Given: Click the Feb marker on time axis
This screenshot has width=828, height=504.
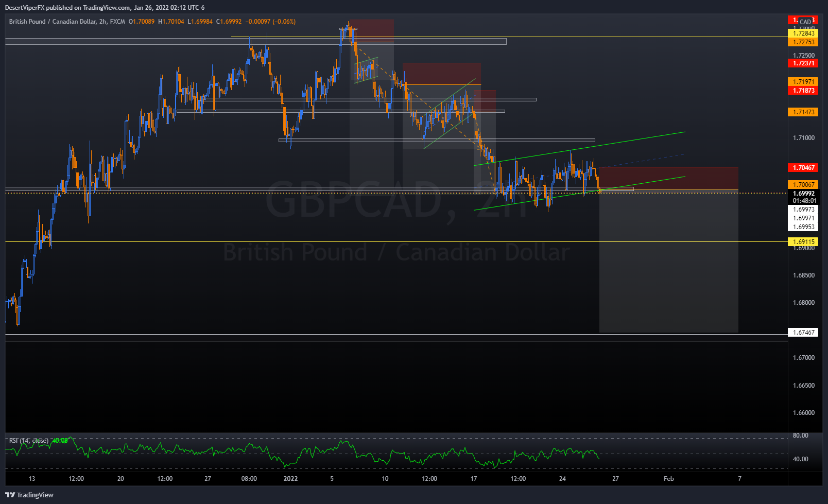Looking at the screenshot, I should [x=668, y=479].
